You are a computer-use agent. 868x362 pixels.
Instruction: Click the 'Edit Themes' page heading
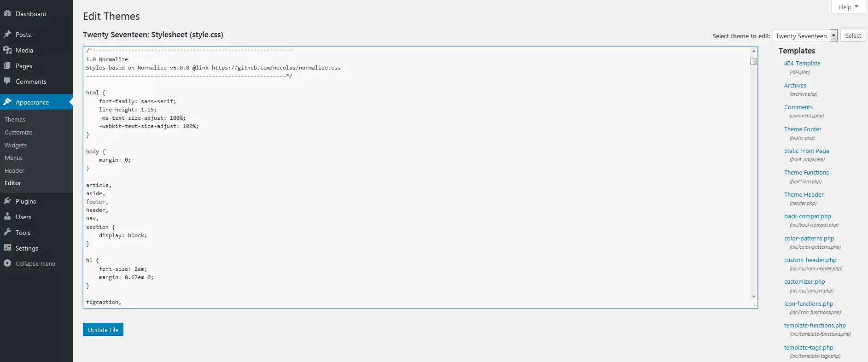[x=111, y=17]
